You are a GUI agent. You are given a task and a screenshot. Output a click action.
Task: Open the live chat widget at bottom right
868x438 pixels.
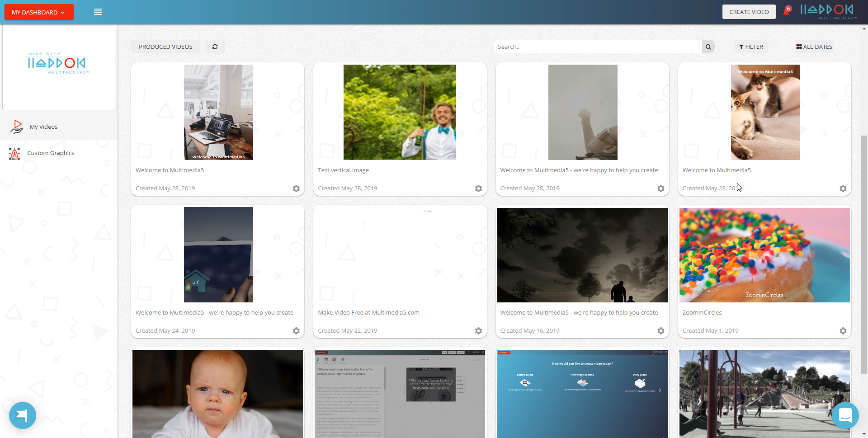[x=845, y=415]
